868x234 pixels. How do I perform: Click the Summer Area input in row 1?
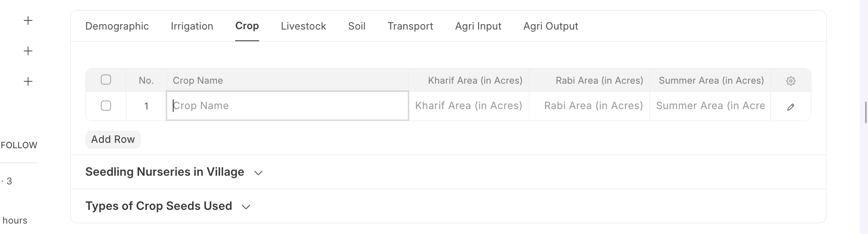[710, 106]
